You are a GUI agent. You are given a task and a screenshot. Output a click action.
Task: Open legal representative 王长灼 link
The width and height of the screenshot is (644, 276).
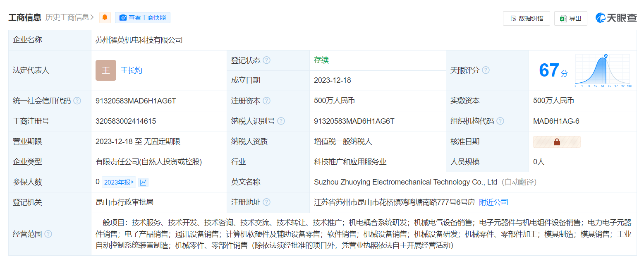(x=132, y=70)
